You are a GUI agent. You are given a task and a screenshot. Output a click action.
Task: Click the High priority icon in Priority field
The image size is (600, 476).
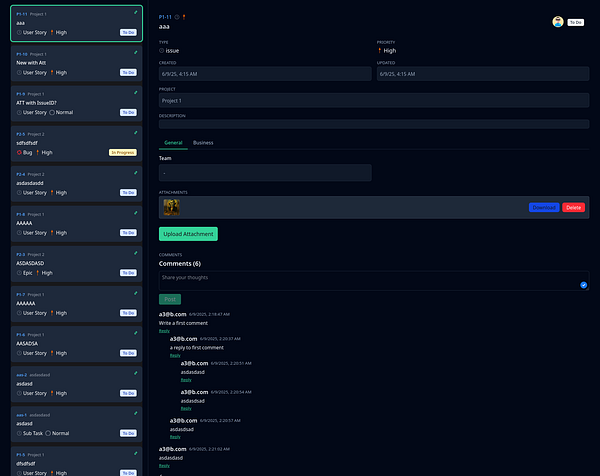coord(380,51)
